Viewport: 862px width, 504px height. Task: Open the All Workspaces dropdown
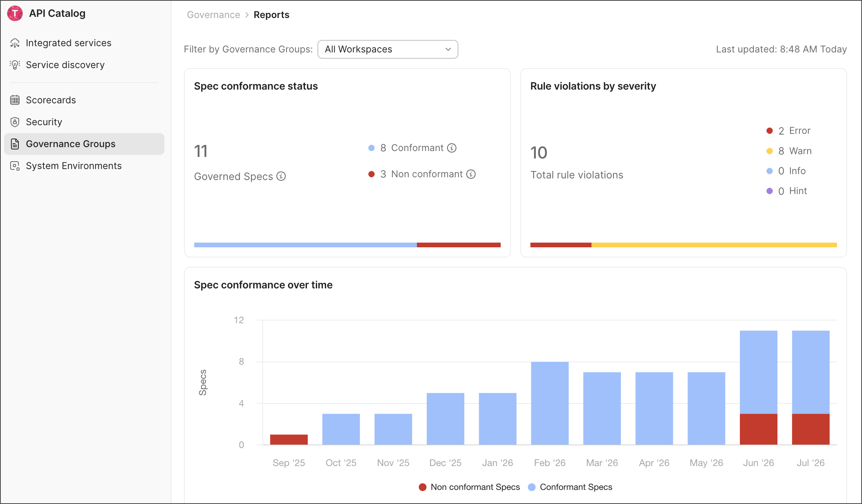coord(388,49)
